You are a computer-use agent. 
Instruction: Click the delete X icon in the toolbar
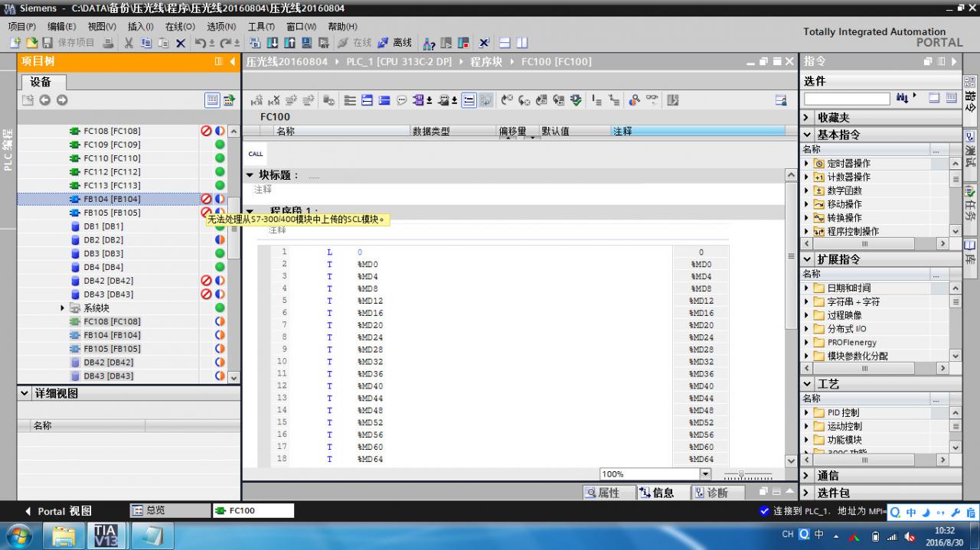tap(181, 43)
